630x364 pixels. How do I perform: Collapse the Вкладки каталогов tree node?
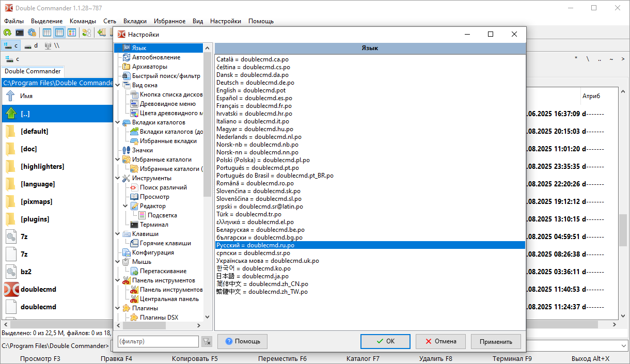point(118,122)
